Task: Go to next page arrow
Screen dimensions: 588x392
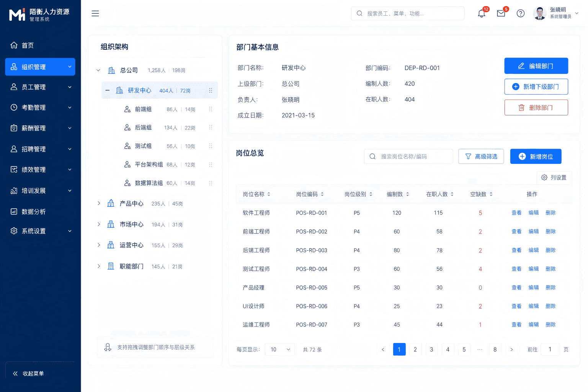Action: click(511, 350)
